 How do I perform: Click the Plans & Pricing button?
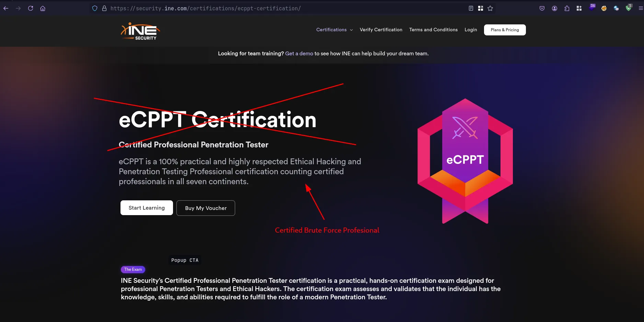tap(505, 30)
